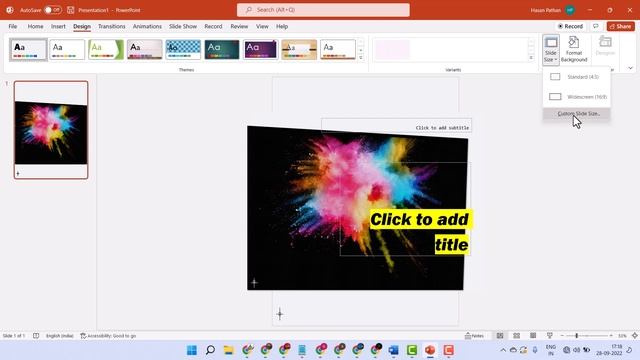
Task: Choose Widescreen (16:9) slide size
Action: (x=576, y=97)
